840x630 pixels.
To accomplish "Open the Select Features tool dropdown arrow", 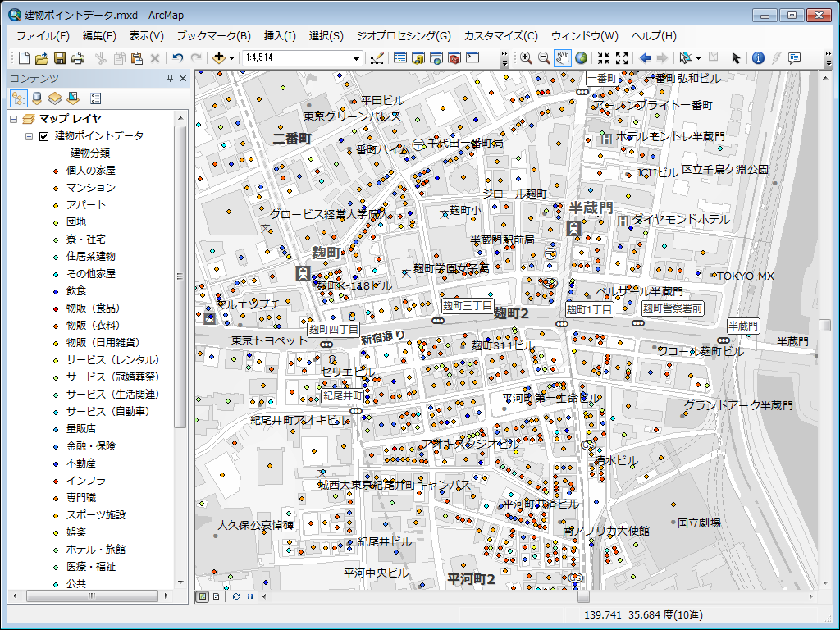I will (698, 58).
